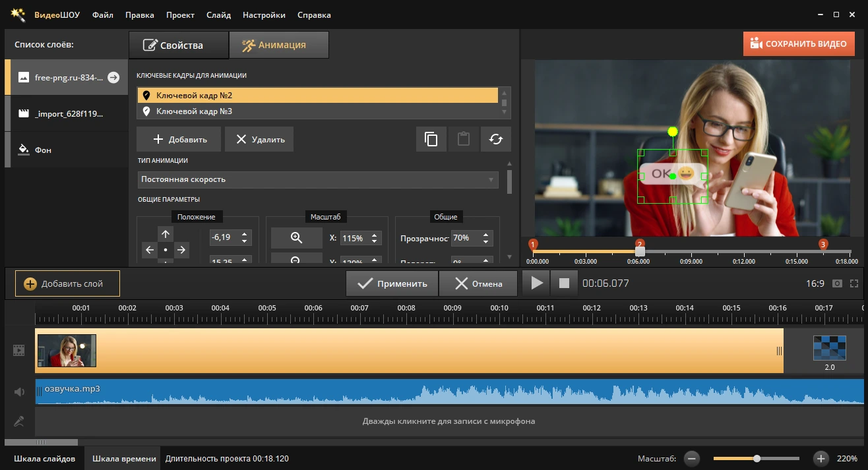Switch to the Анимация tab

(279, 45)
